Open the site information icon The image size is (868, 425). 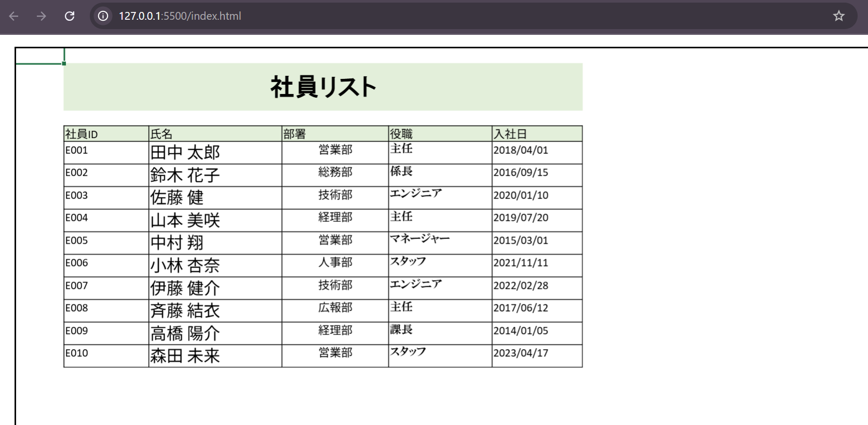103,16
